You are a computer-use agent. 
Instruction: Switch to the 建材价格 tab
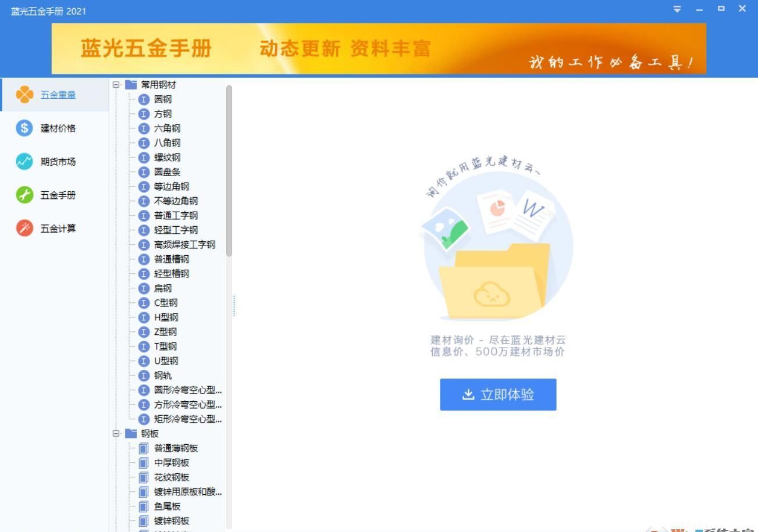54,128
